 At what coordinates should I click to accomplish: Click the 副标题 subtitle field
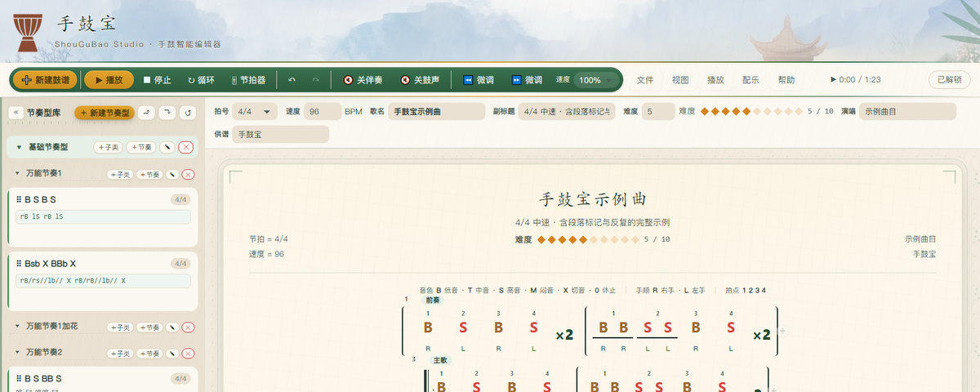tap(568, 111)
